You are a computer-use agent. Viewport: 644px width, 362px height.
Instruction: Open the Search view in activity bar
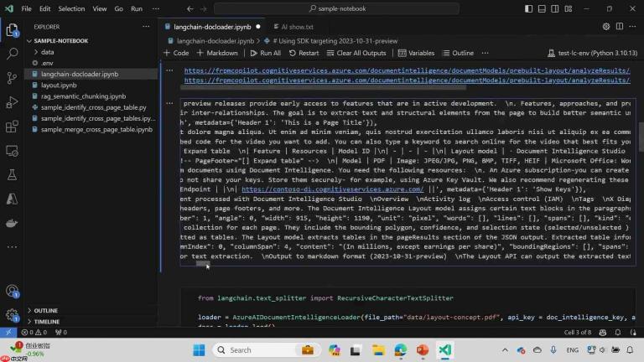(x=12, y=54)
